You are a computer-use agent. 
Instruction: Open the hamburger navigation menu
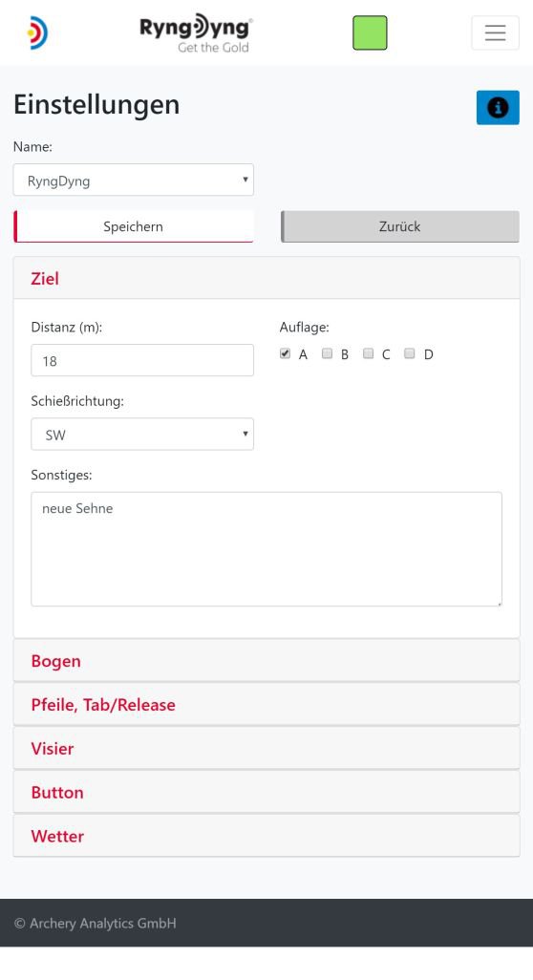[x=495, y=32]
